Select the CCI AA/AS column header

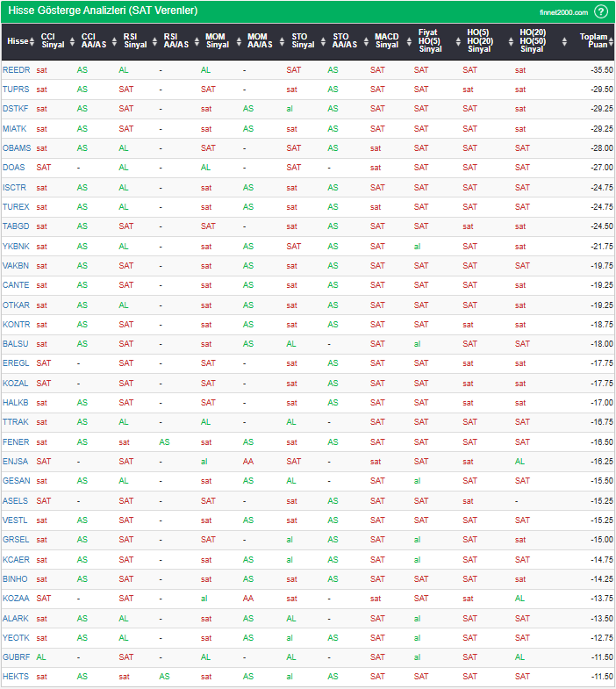click(93, 41)
